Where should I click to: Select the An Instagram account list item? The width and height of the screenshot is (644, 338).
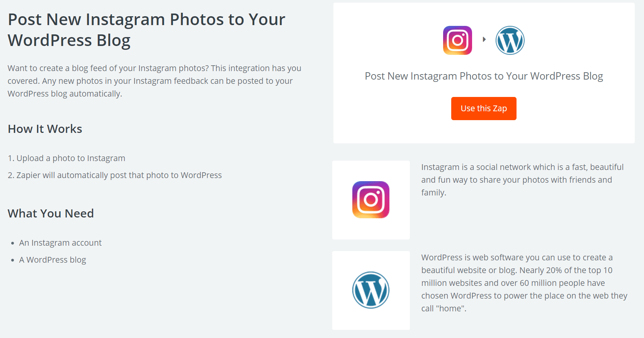60,243
